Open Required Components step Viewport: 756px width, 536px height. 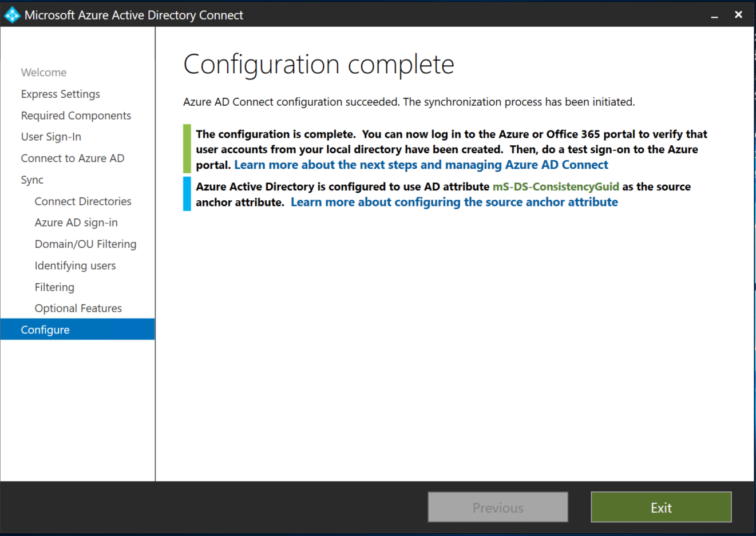(76, 116)
